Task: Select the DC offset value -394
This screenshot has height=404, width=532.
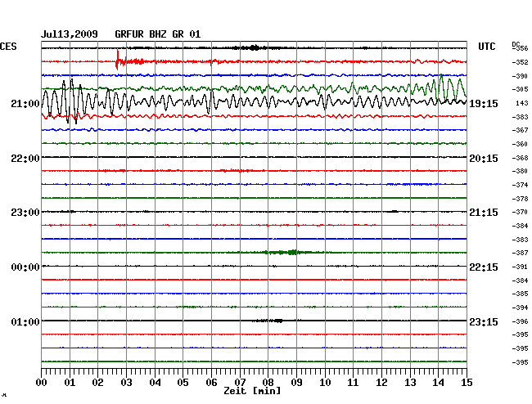Action: 520,307
